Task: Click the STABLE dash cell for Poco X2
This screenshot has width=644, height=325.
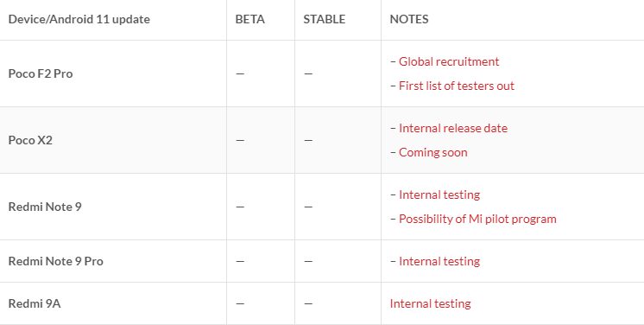Action: 308,141
